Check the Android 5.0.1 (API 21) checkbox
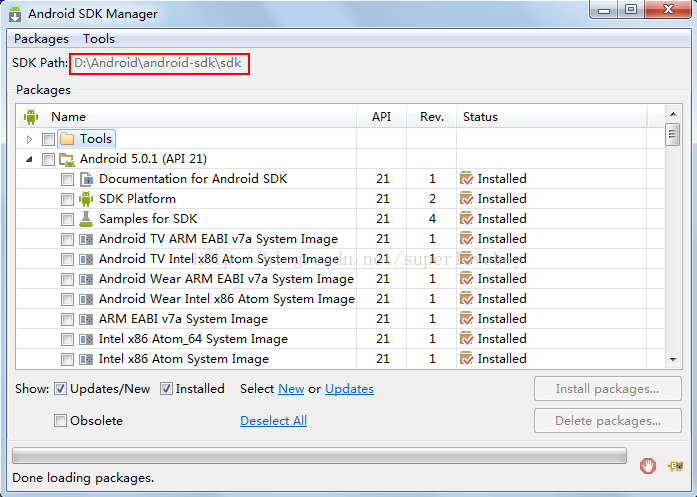Image resolution: width=697 pixels, height=497 pixels. 48,159
